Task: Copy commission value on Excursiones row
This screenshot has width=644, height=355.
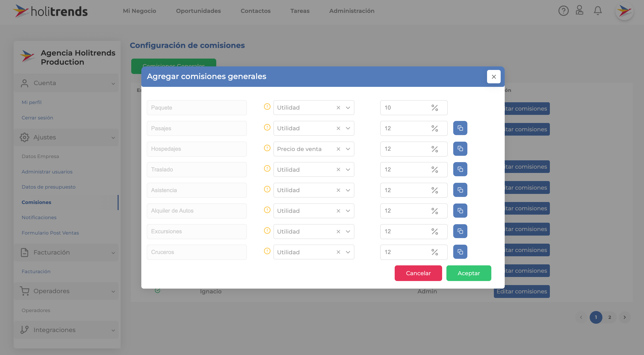Action: 460,231
